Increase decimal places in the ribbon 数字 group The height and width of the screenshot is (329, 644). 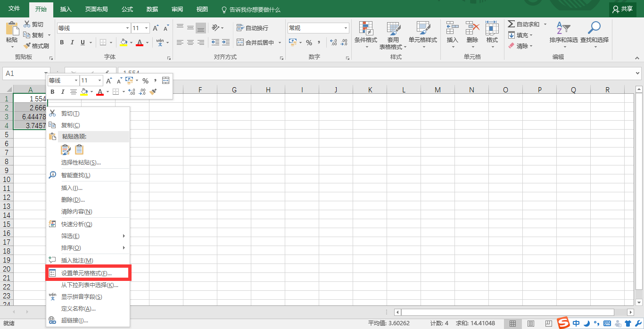click(x=334, y=42)
